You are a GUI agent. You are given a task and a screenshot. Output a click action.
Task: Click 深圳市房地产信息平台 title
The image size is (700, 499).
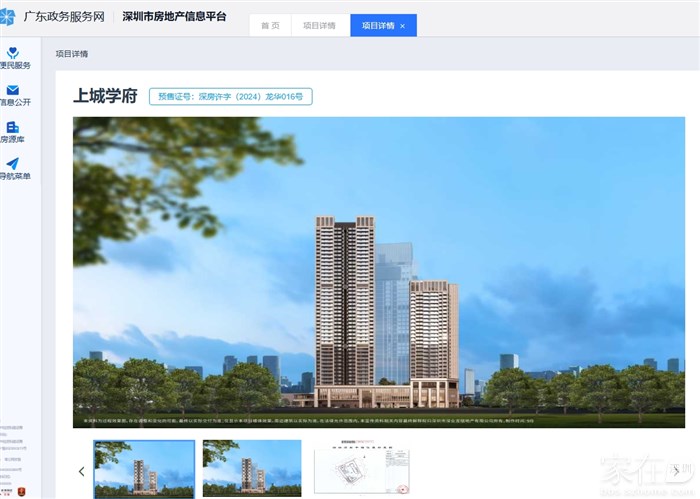point(174,17)
